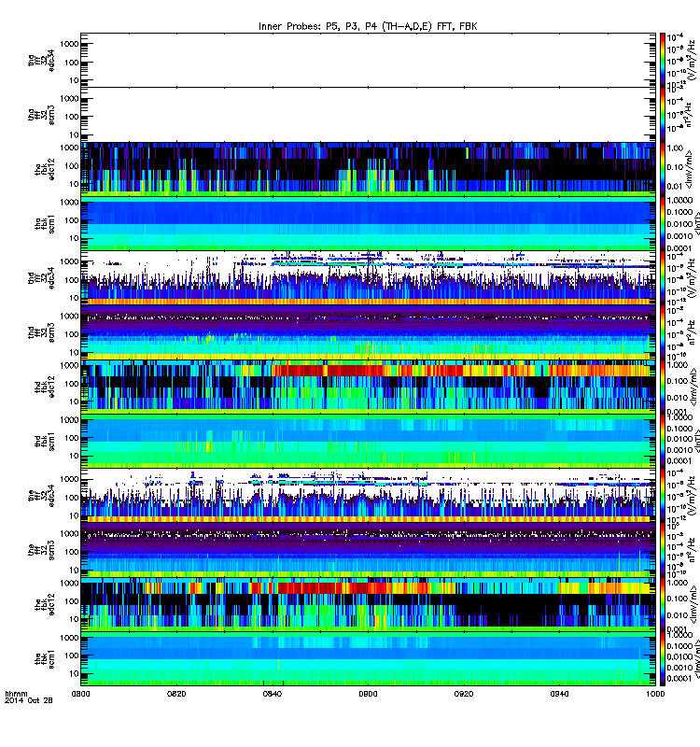Click the color bar beside thd fbk edc12
This screenshot has height=747, width=700.
[x=663, y=387]
